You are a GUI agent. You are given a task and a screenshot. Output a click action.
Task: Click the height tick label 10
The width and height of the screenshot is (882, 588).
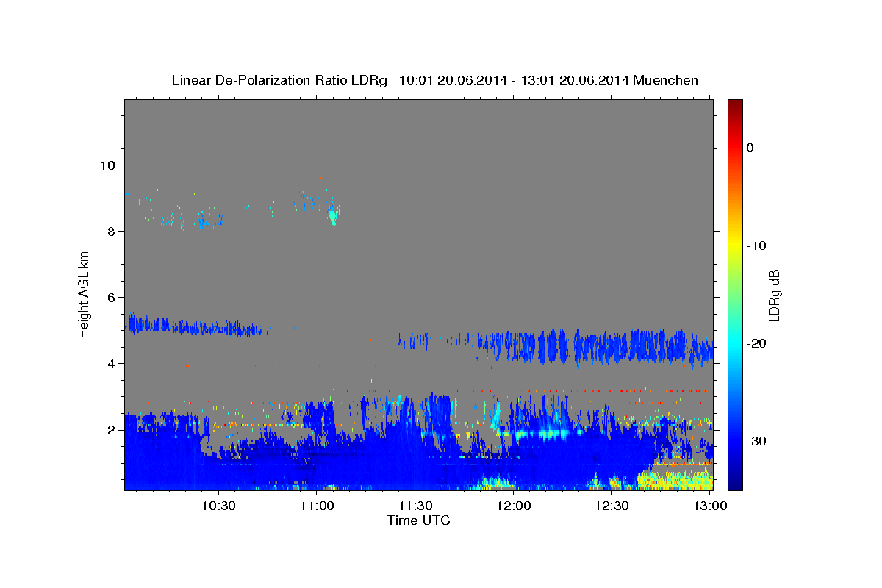click(x=108, y=165)
